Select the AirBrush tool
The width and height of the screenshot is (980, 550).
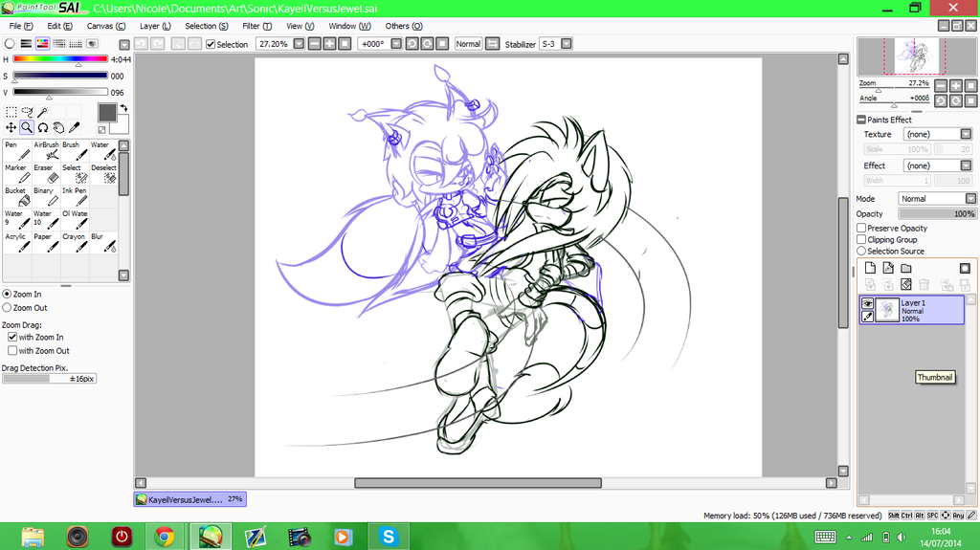coord(46,150)
